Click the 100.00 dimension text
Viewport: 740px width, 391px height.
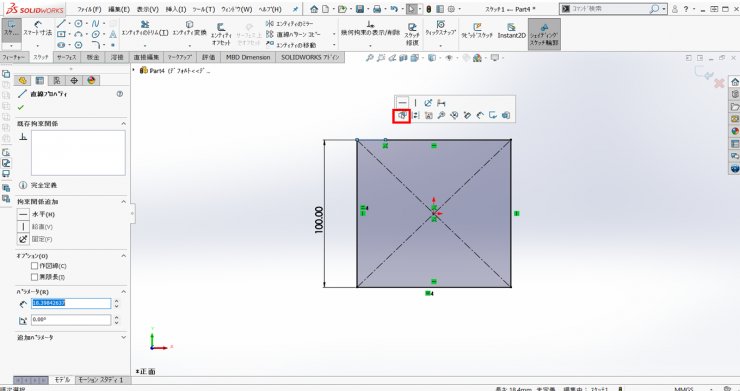click(x=319, y=220)
